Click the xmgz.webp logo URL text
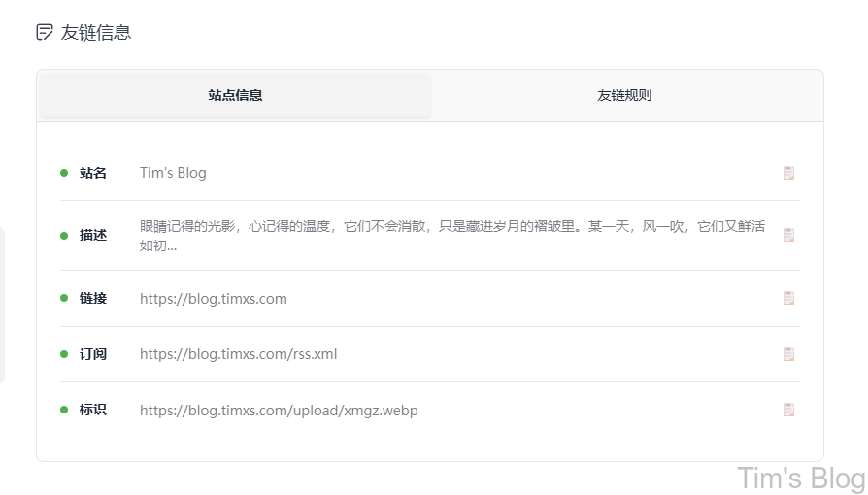The width and height of the screenshot is (868, 495). tap(279, 410)
